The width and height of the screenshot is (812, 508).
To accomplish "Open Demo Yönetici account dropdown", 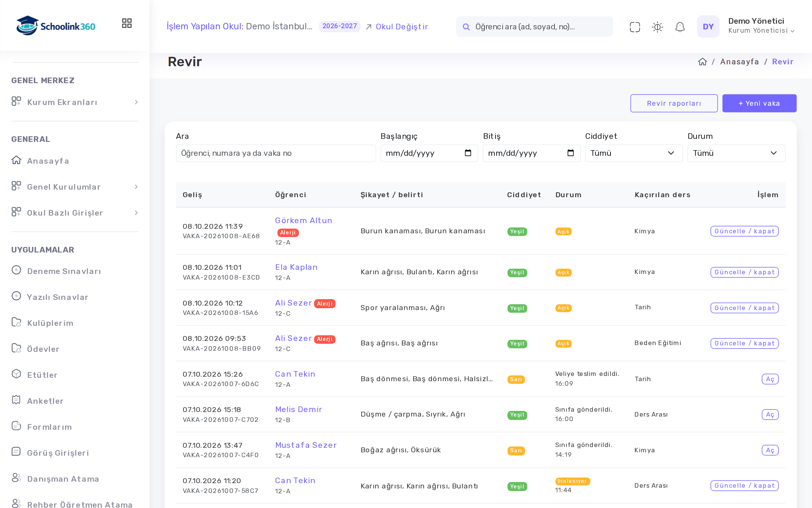I will point(761,26).
